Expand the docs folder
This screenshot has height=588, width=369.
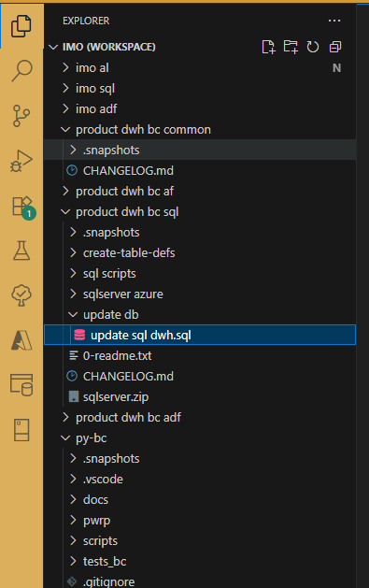point(73,499)
